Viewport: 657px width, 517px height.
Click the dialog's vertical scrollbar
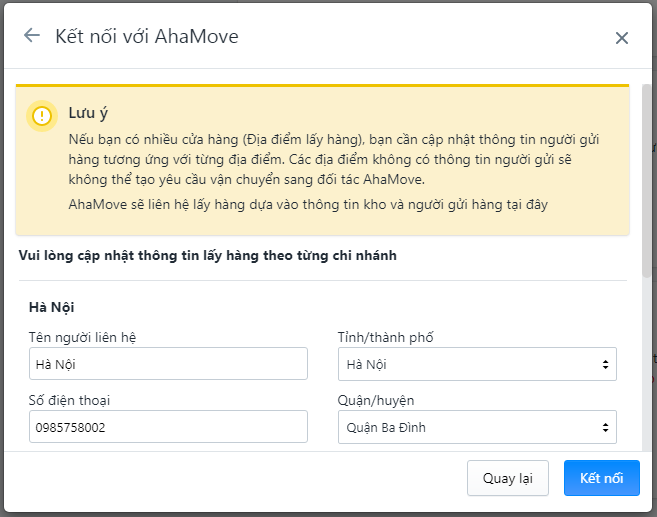tap(647, 181)
